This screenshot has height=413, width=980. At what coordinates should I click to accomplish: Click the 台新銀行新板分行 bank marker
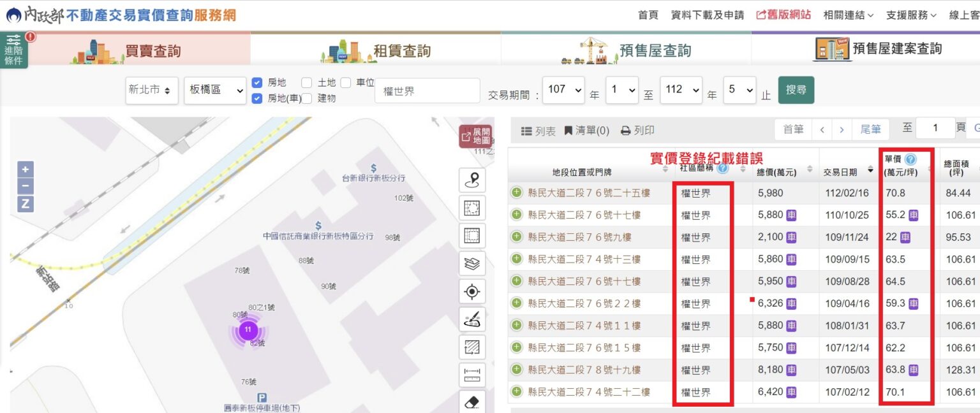[x=373, y=167]
